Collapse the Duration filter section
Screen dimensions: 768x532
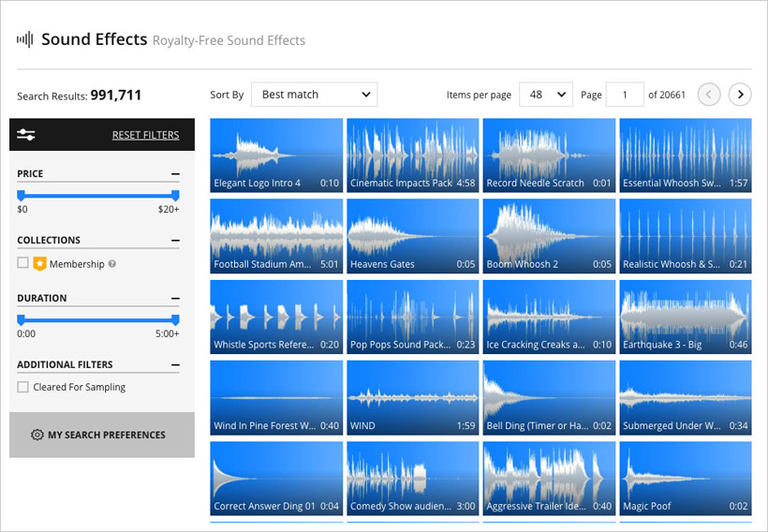click(x=175, y=299)
